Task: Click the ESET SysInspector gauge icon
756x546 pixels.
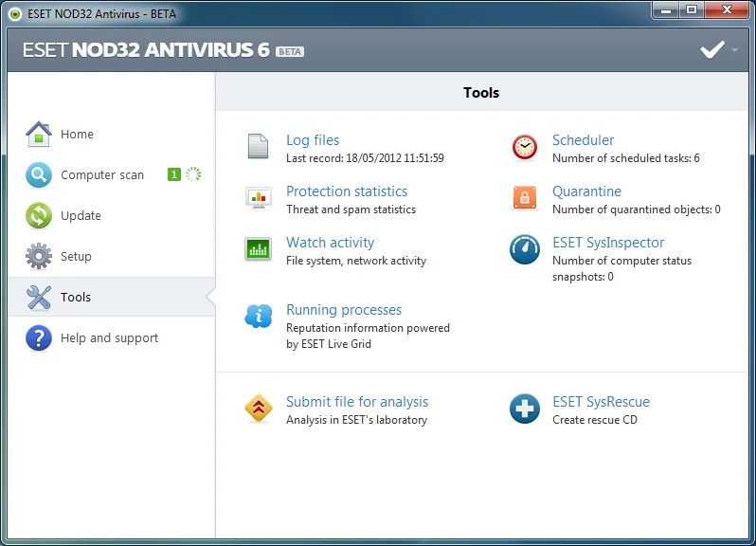Action: click(525, 249)
